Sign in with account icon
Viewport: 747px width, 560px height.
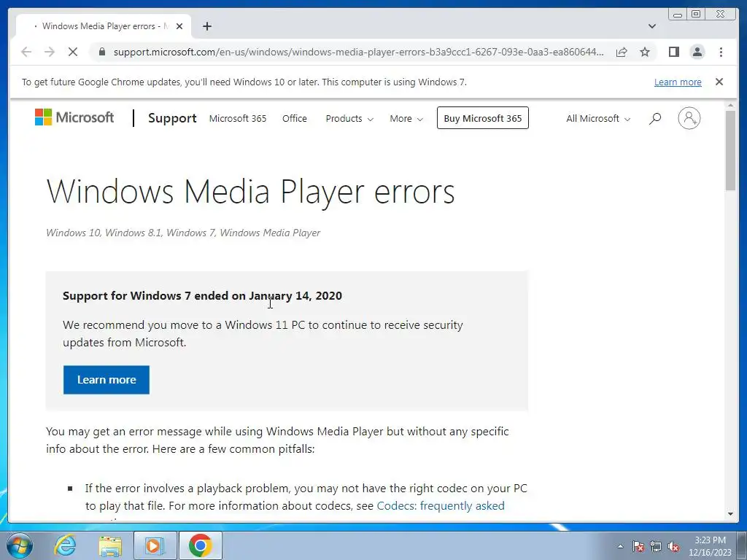pyautogui.click(x=689, y=118)
